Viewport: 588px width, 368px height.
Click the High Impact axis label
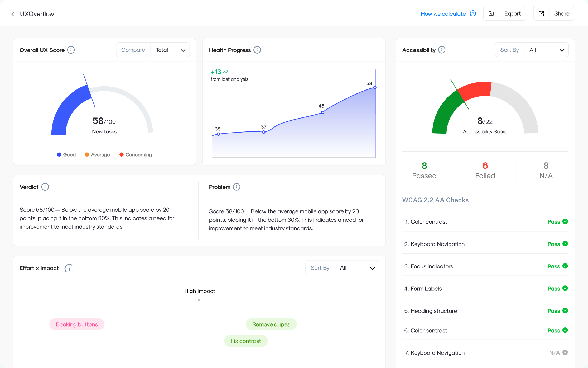point(200,291)
